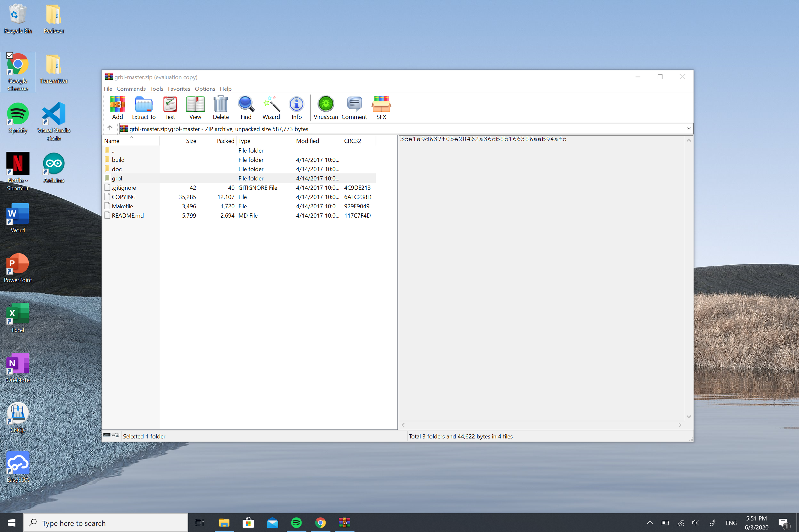This screenshot has height=532, width=799.
Task: Open the taskbar volume control
Action: click(x=695, y=522)
